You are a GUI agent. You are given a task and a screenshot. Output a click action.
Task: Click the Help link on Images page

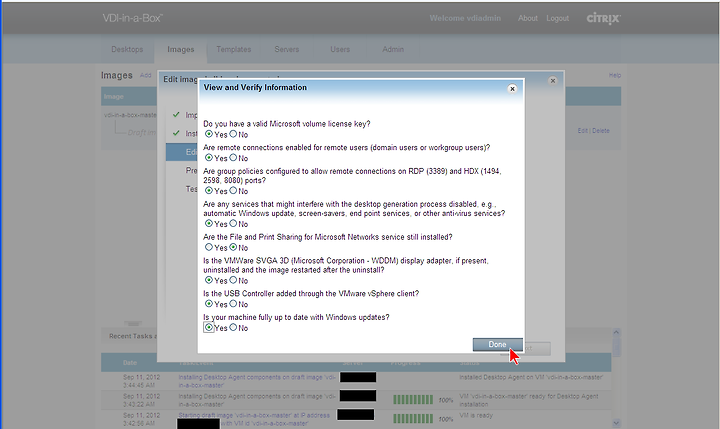point(615,75)
